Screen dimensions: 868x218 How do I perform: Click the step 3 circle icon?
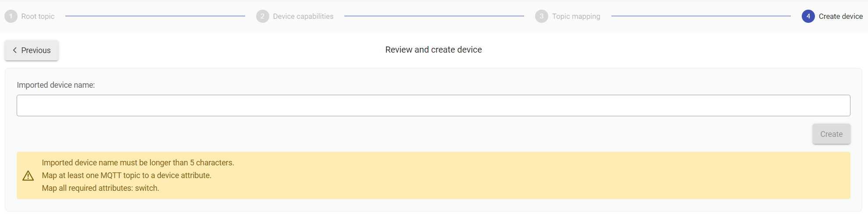(x=542, y=16)
